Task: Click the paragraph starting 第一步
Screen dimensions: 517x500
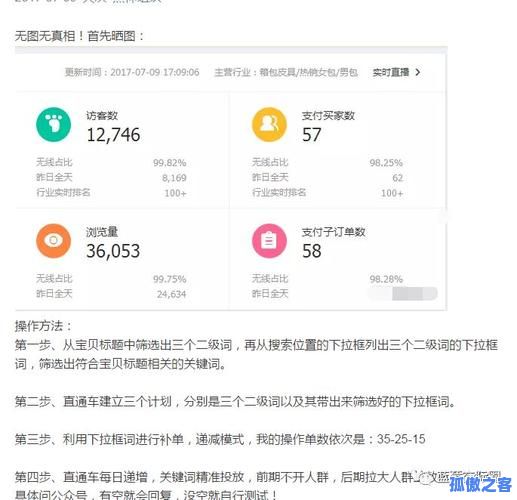Action: click(x=256, y=354)
